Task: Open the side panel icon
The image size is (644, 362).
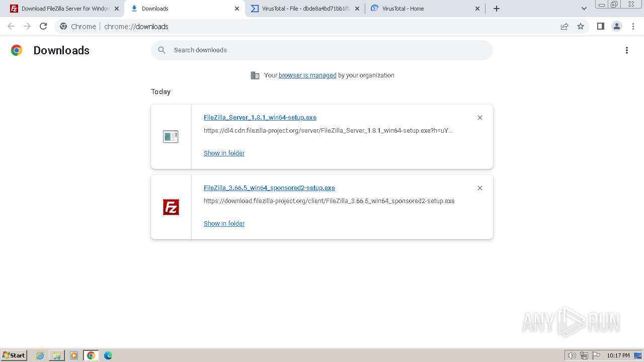Action: pyautogui.click(x=600, y=26)
